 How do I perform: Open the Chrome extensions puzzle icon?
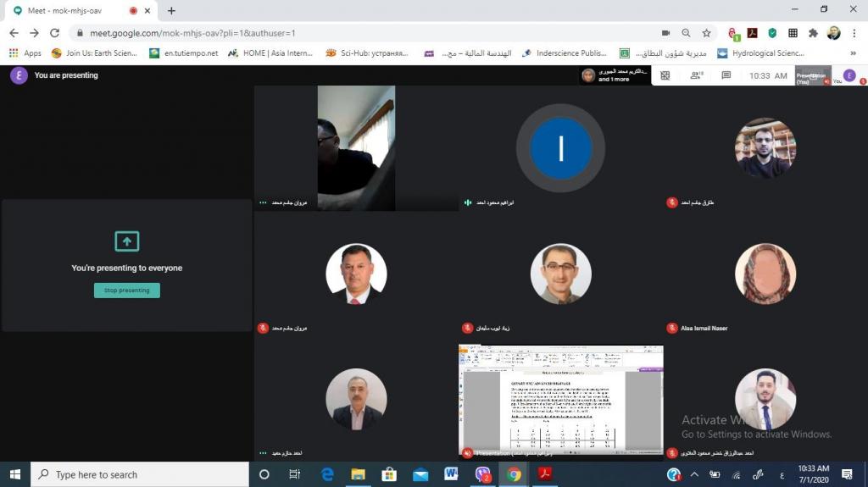coord(813,33)
